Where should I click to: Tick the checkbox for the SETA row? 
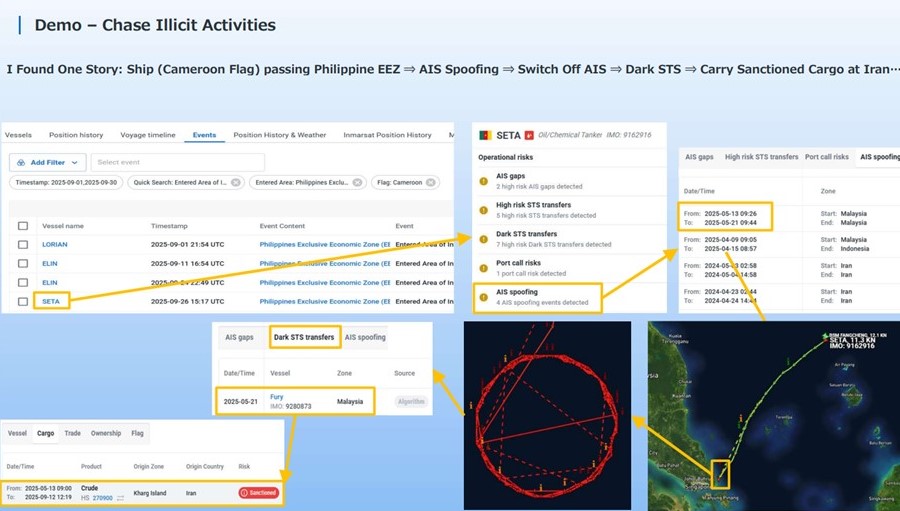pos(23,301)
